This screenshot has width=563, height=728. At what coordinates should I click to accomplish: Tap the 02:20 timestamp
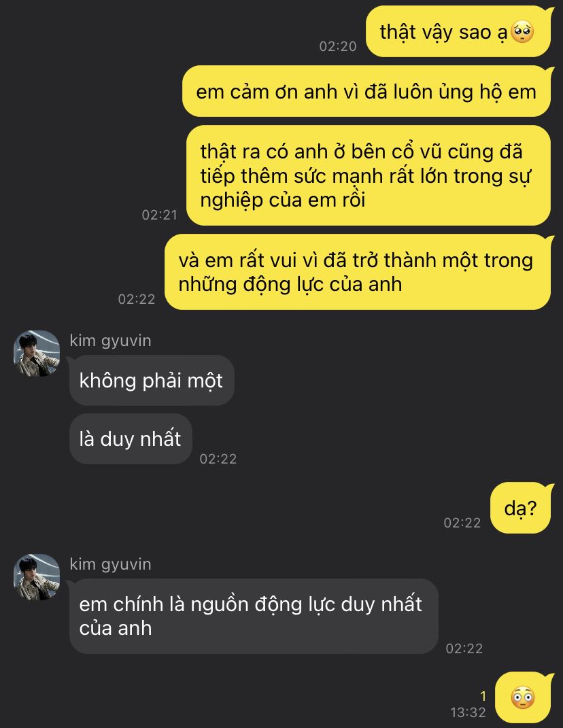pos(338,46)
